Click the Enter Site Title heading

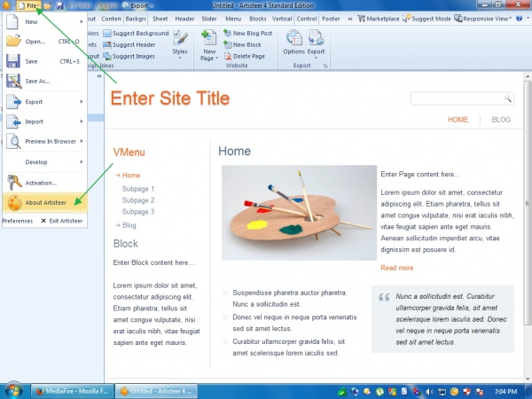(170, 98)
